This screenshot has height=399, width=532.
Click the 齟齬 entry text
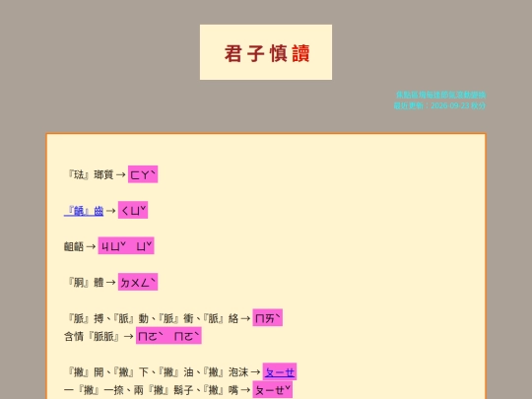74,246
